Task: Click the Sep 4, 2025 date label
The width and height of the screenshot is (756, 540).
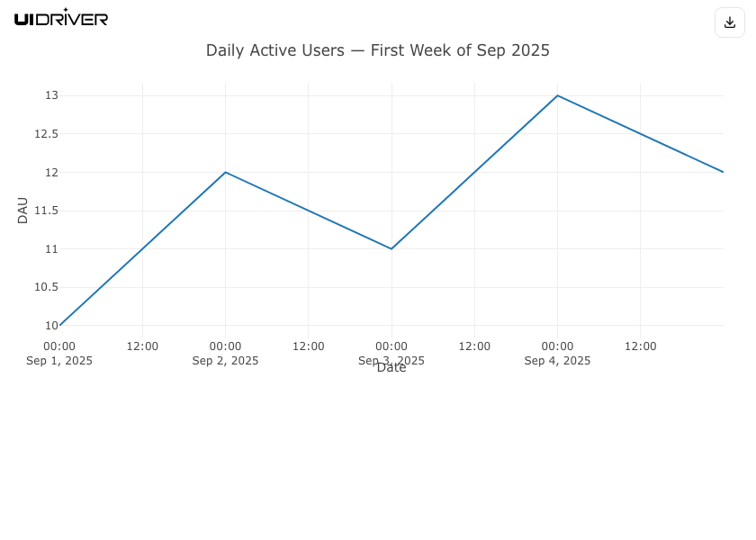Action: coord(557,361)
